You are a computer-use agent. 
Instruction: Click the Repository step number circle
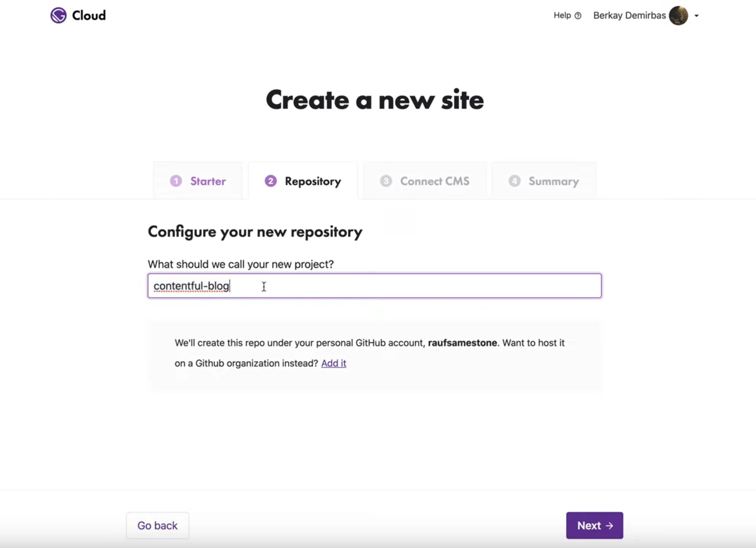pos(271,181)
